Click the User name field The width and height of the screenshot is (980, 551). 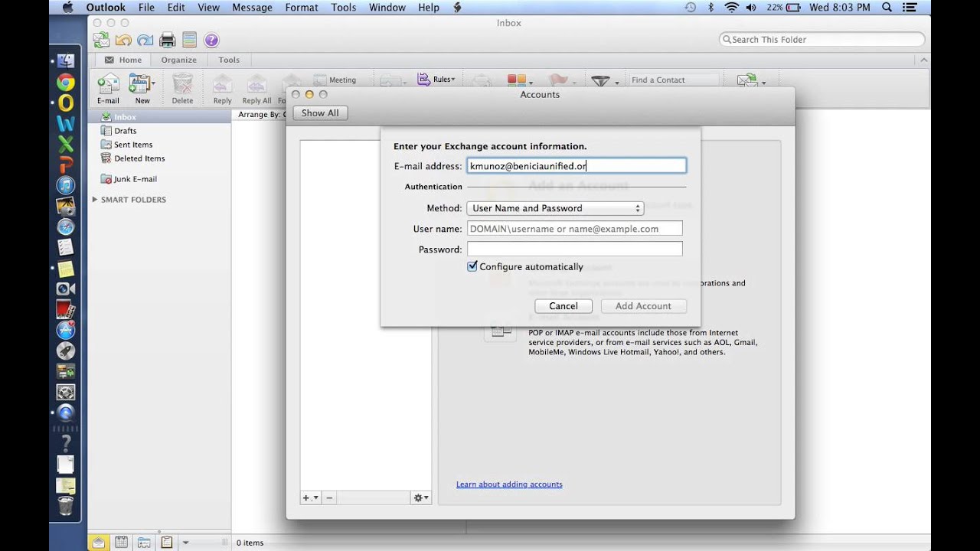tap(575, 229)
